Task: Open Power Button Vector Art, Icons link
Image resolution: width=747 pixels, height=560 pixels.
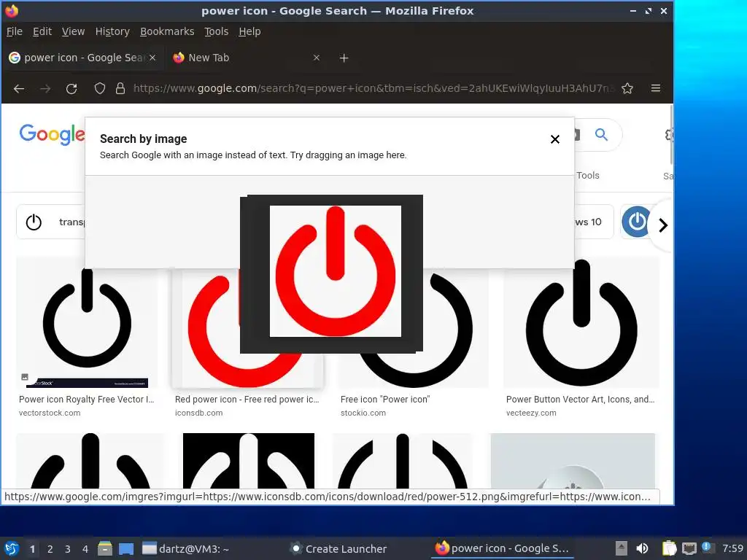Action: click(x=580, y=400)
